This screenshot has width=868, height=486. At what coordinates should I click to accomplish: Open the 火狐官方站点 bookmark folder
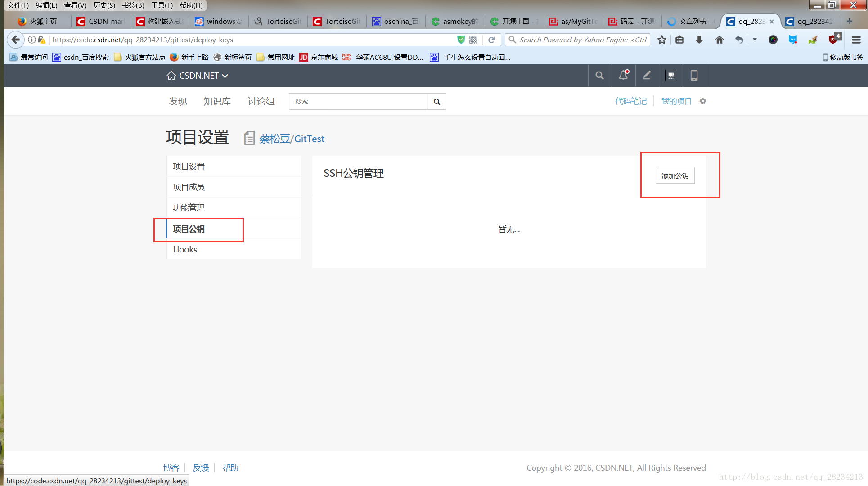tap(140, 57)
